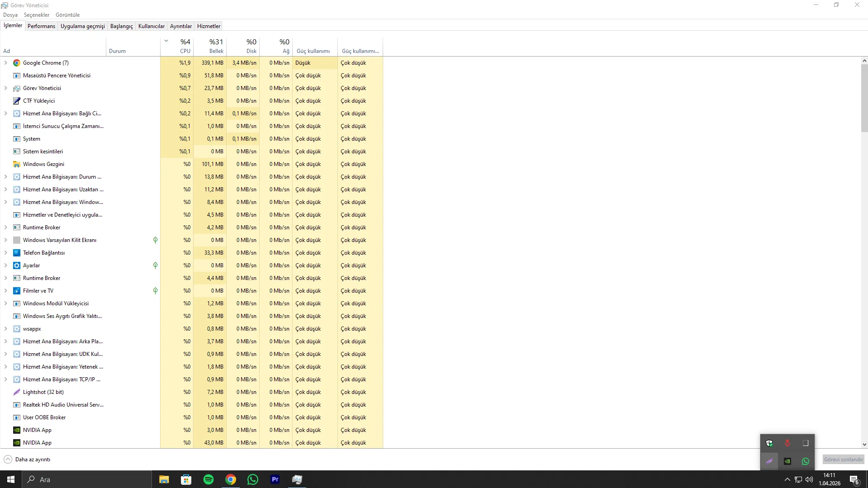
Task: Open the Dosya menu
Action: [x=10, y=15]
